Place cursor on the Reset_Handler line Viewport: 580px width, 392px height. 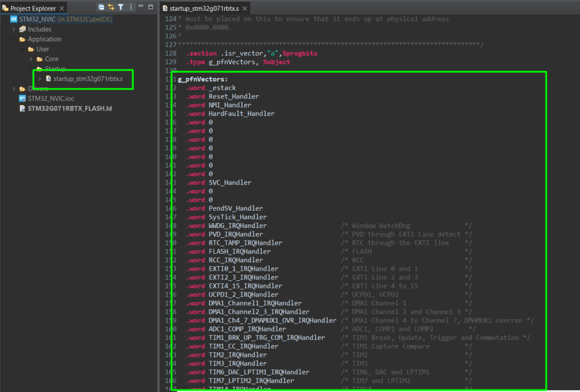coord(233,96)
